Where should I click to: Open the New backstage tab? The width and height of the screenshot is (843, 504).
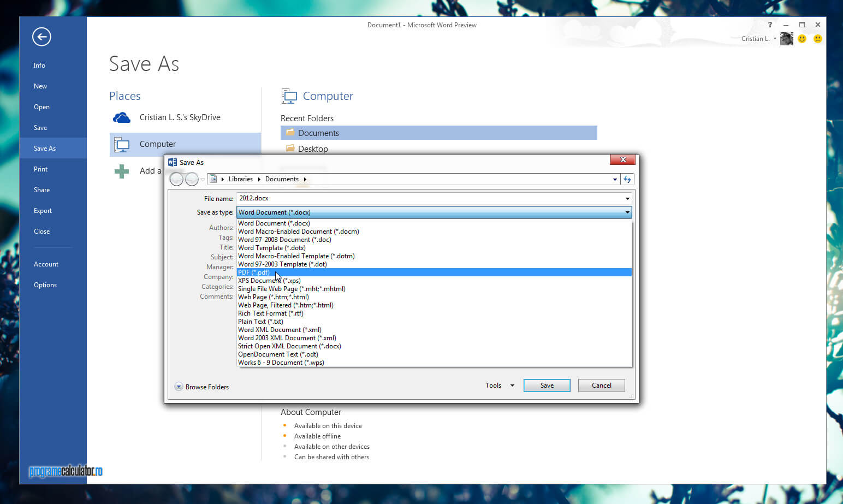pos(53,86)
